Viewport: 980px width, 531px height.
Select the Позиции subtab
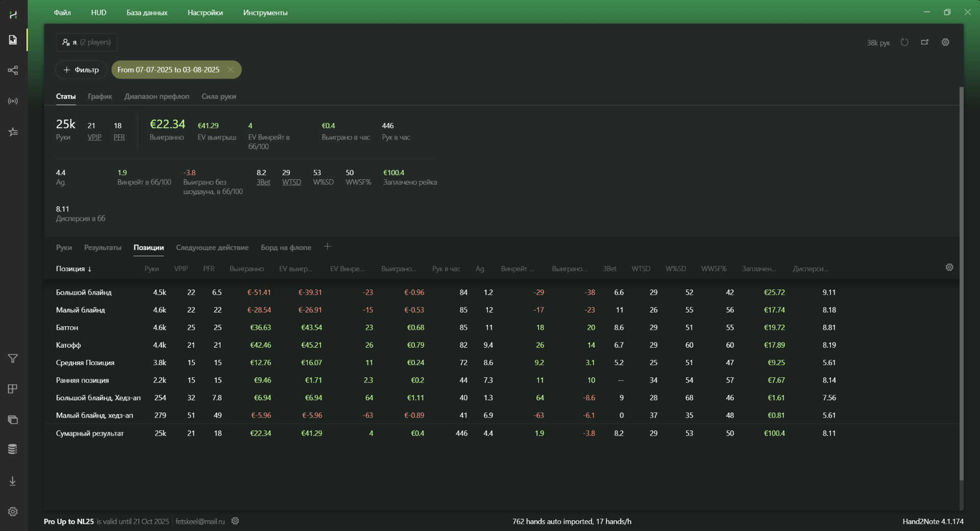149,248
